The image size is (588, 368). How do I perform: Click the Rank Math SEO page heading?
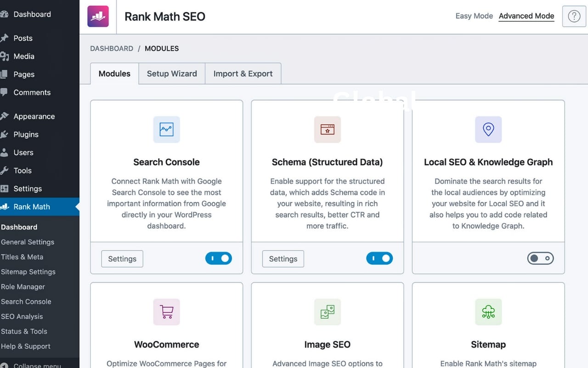(165, 17)
